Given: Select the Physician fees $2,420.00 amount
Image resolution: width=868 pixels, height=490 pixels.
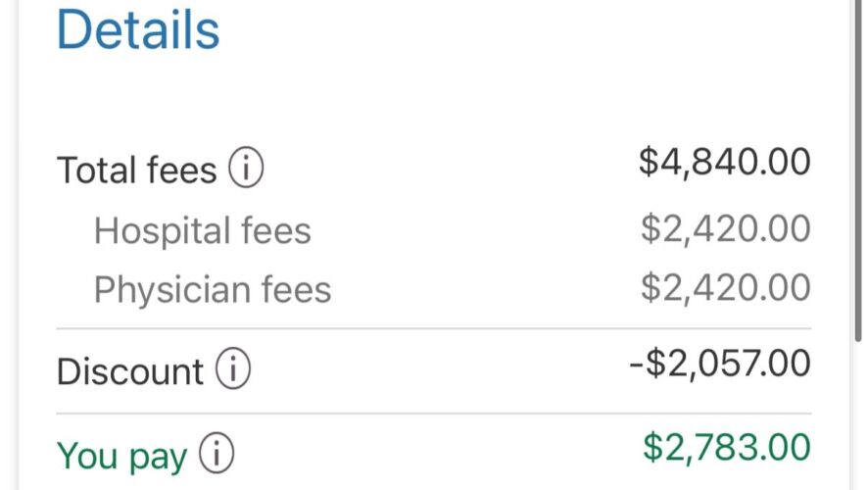Looking at the screenshot, I should pyautogui.click(x=725, y=288).
